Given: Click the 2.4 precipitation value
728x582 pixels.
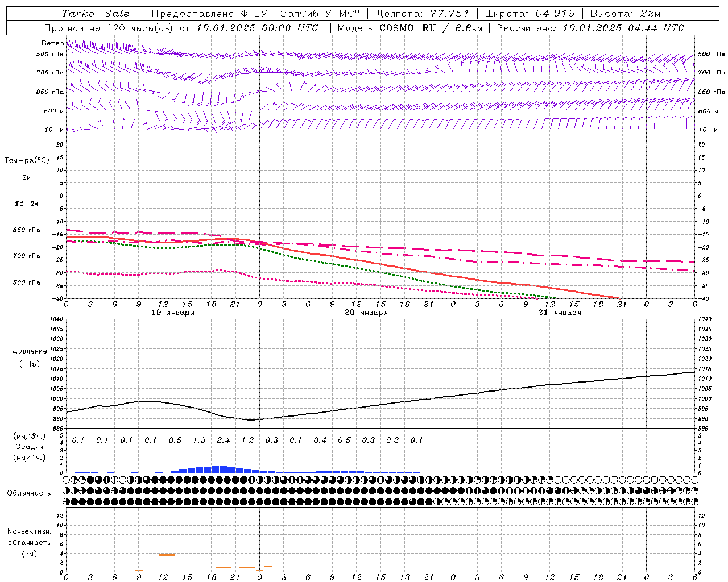Looking at the screenshot, I should click(x=224, y=440).
